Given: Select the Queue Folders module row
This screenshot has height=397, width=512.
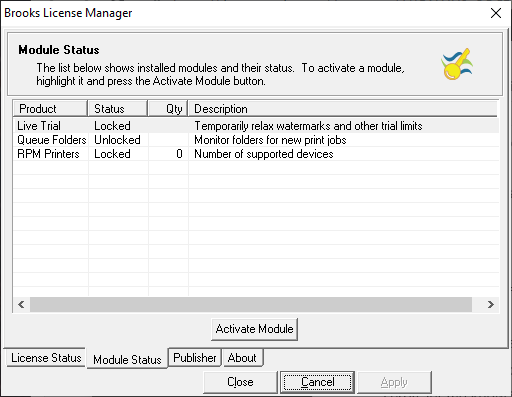Looking at the screenshot, I should [x=256, y=140].
